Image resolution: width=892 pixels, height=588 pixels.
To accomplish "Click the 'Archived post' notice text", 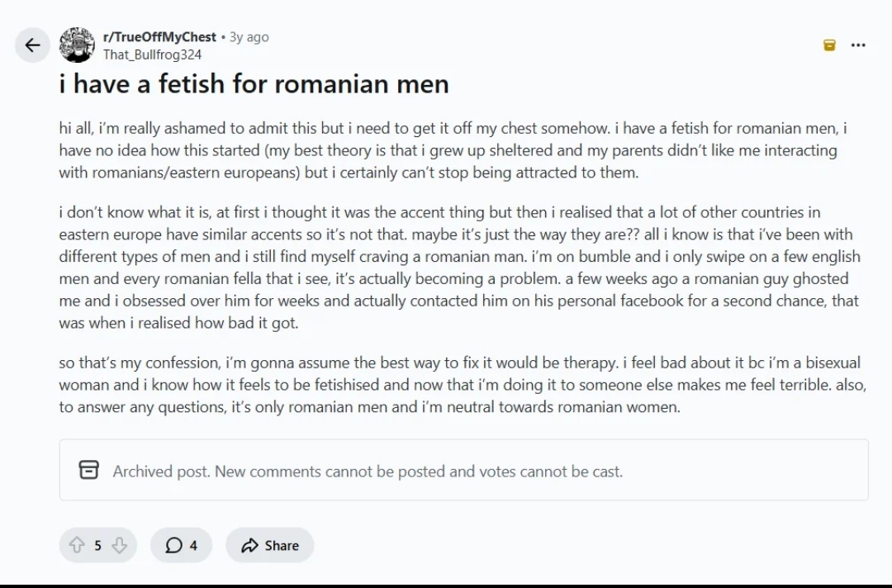I will [x=368, y=472].
